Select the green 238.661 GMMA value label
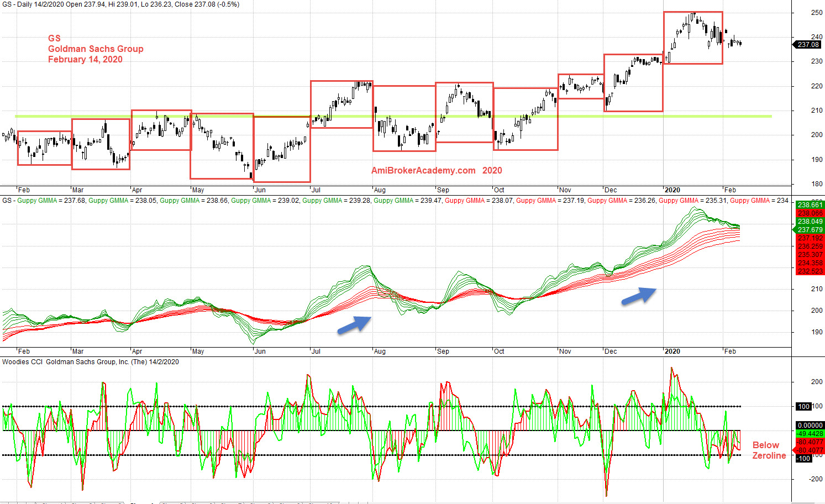Screen dimensions: 825x504 pos(810,205)
